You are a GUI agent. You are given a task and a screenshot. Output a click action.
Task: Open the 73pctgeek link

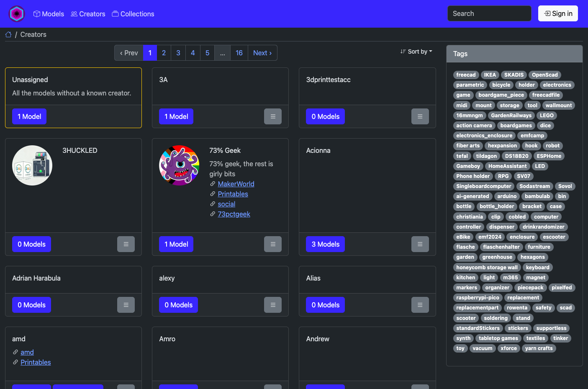click(x=234, y=214)
